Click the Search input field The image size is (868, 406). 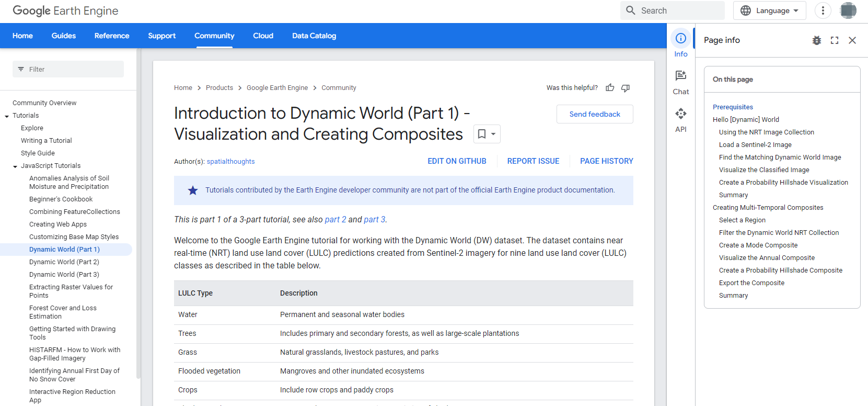pyautogui.click(x=673, y=10)
